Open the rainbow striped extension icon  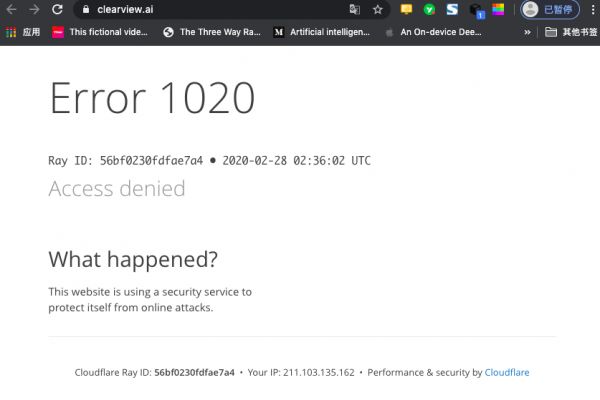(x=498, y=10)
